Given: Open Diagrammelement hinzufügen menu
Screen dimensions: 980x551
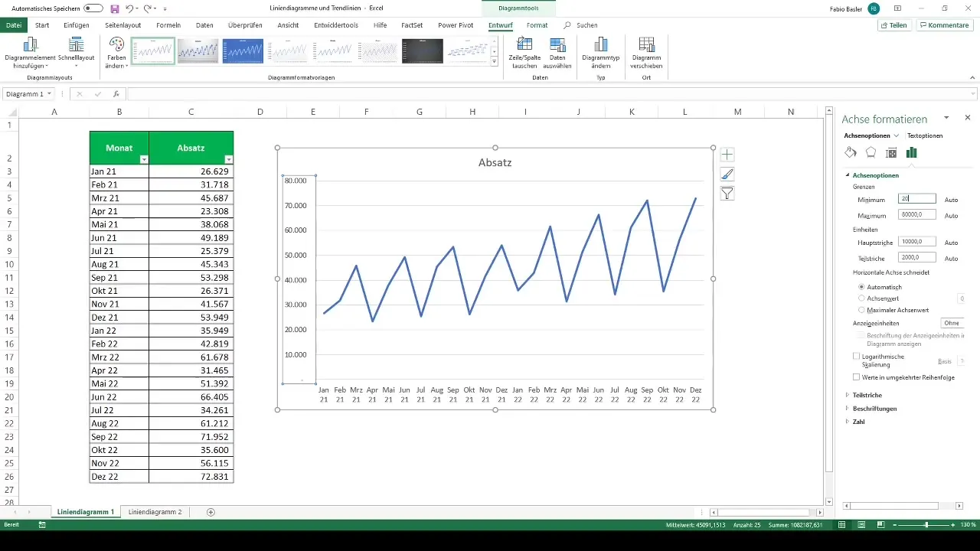Looking at the screenshot, I should point(31,54).
